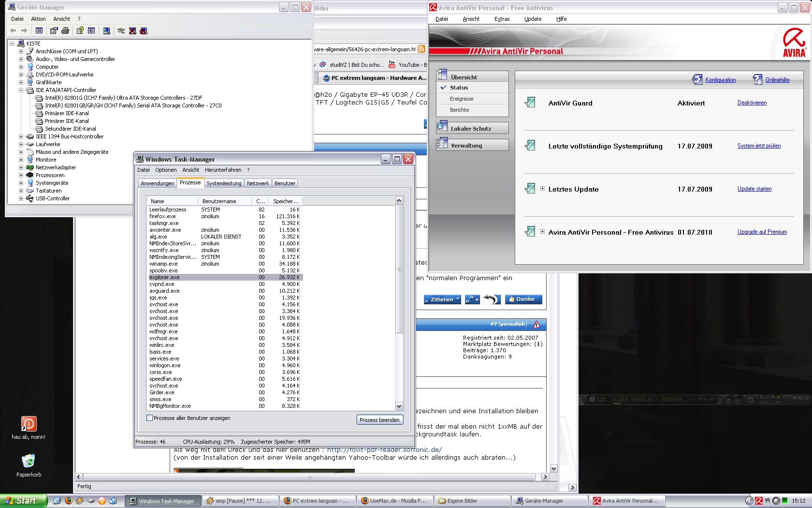Click the 'Upgrade auf Premium' link

(x=762, y=232)
